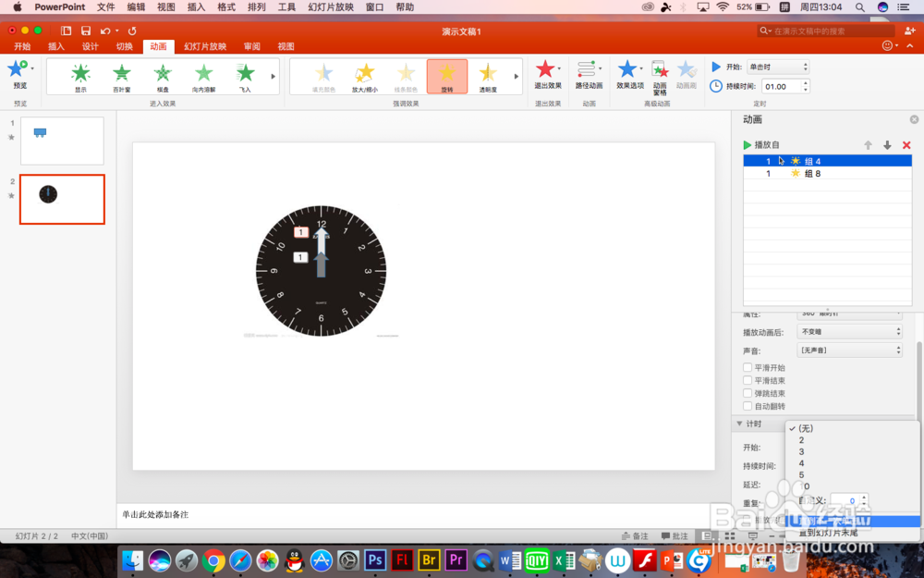The width and height of the screenshot is (924, 578).
Task: Close the 动画 pane
Action: (x=914, y=119)
